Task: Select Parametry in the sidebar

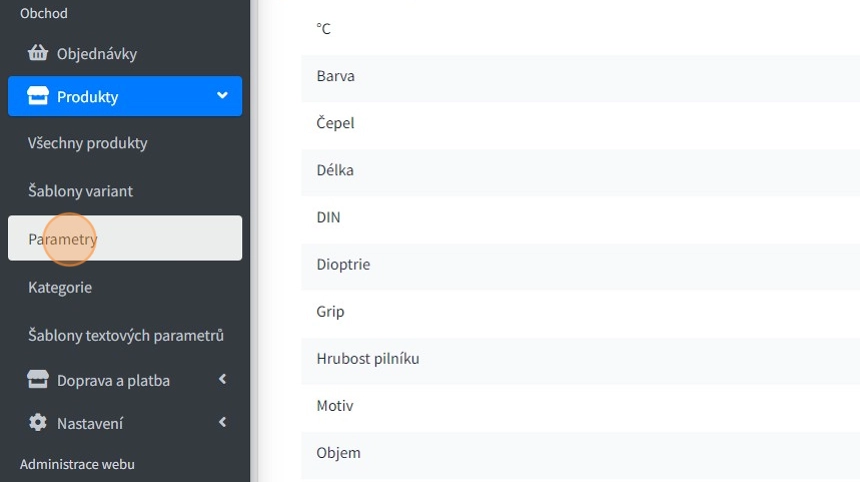Action: pos(62,239)
